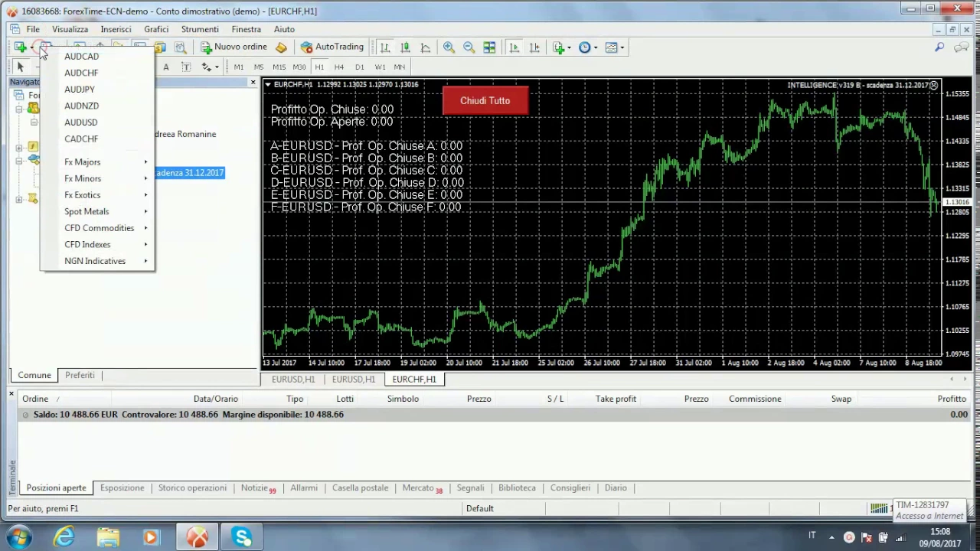Select the MN timeframe

(x=400, y=67)
